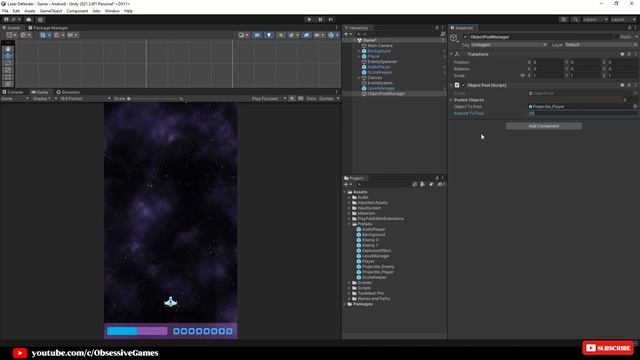Open the Layer dropdown showing Default
This screenshot has width=640, height=360.
[600, 44]
